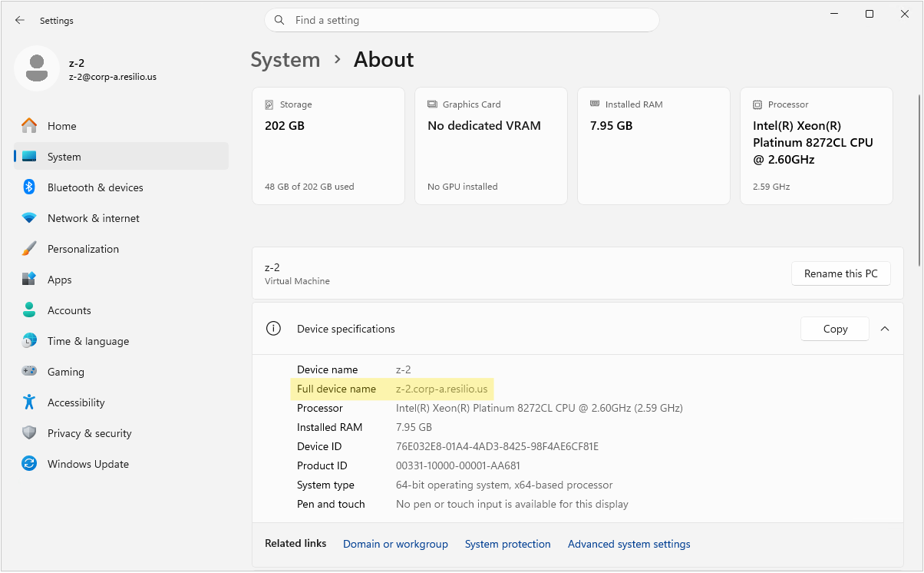Click the Graphics Card icon on card
This screenshot has height=573, width=924.
(432, 104)
